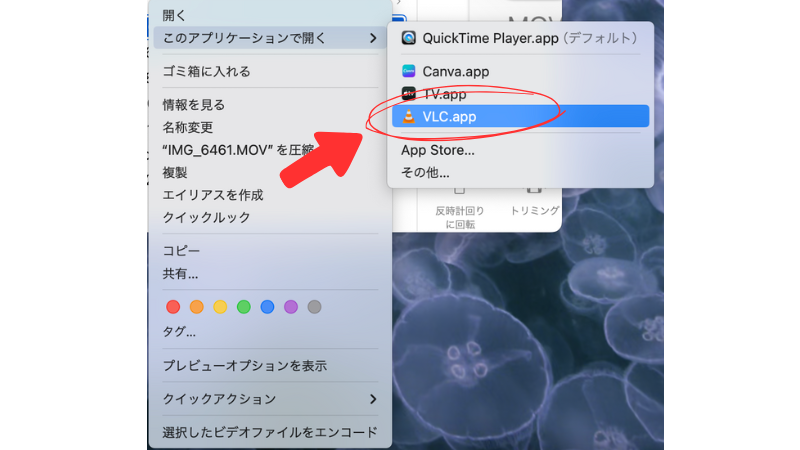Screen dimensions: 800x450
Task: Choose エイリアスを作成 to make alias
Action: click(x=270, y=195)
